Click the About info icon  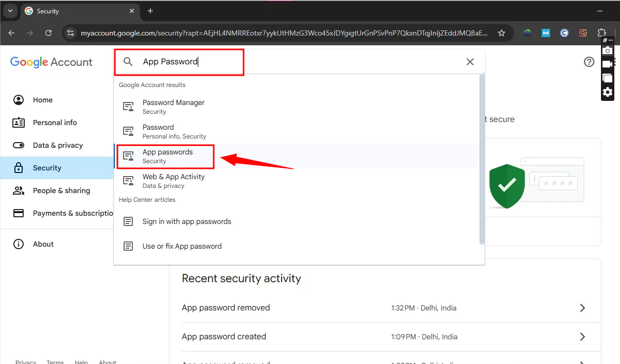[19, 244]
